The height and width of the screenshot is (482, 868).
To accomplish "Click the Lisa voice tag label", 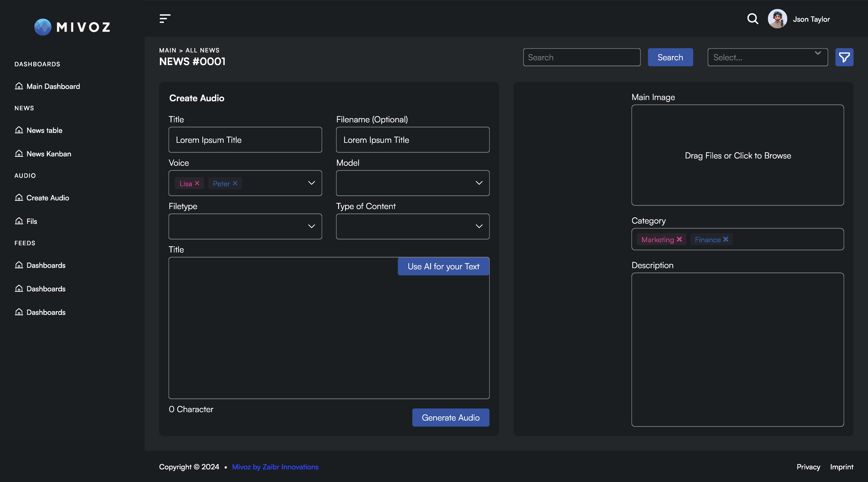I will click(x=186, y=184).
